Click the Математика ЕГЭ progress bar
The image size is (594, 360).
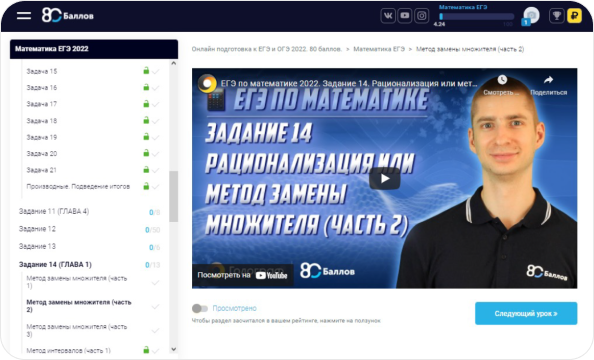[x=477, y=16]
